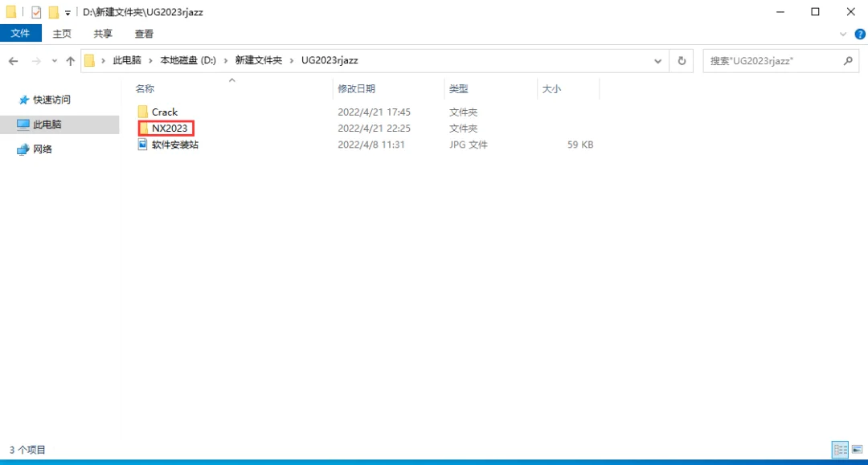Select the NX2023 folder
This screenshot has width=868, height=465.
[x=170, y=128]
